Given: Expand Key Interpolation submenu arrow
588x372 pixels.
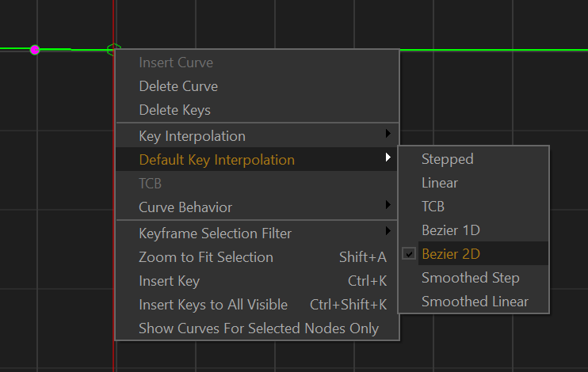Looking at the screenshot, I should click(388, 133).
